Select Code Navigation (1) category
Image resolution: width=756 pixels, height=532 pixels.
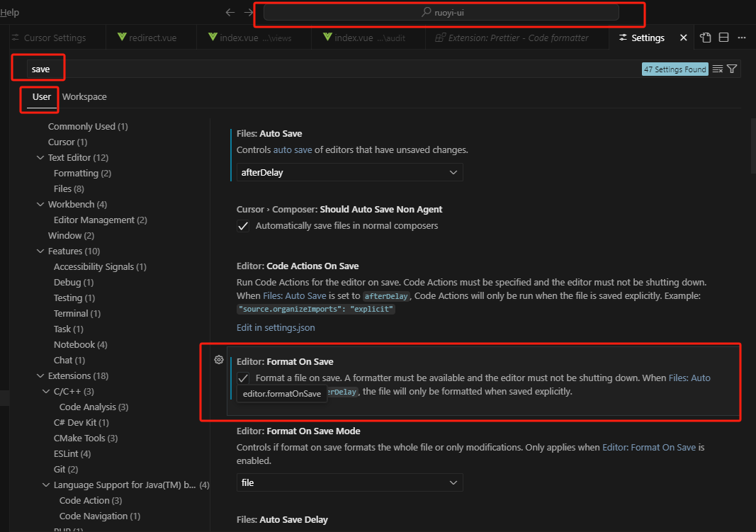click(x=100, y=516)
